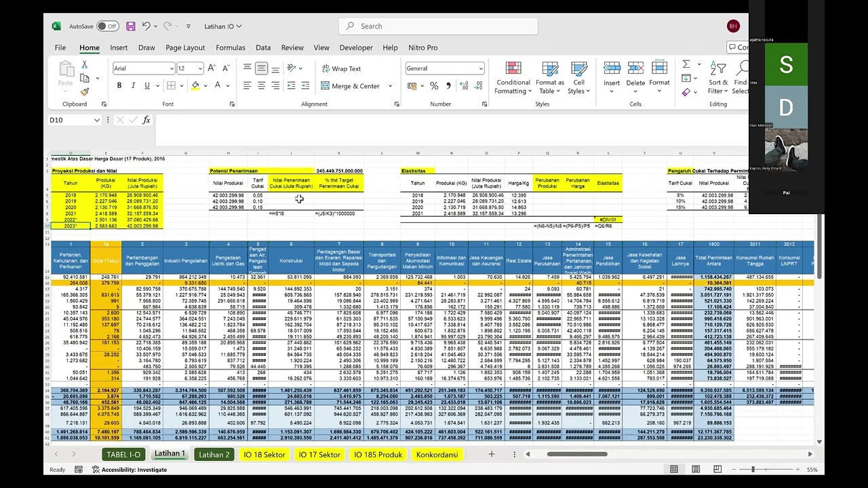Click Accessibility: Investigate in status bar
This screenshot has width=868, height=488.
pyautogui.click(x=129, y=470)
